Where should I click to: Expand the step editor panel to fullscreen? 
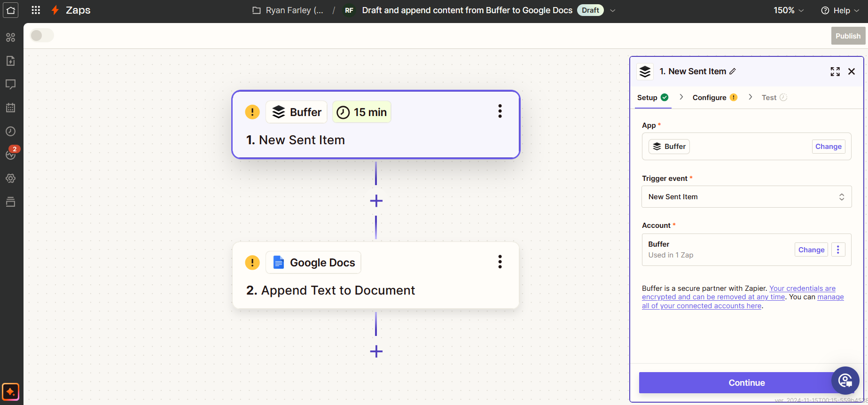[835, 71]
